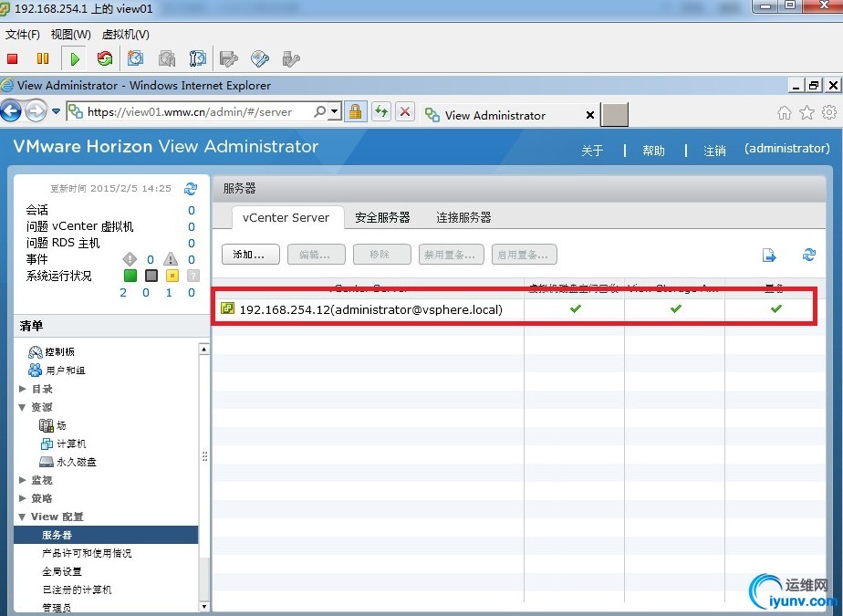Click the floppy drive connection icon
This screenshot has height=616, width=843.
[x=228, y=58]
